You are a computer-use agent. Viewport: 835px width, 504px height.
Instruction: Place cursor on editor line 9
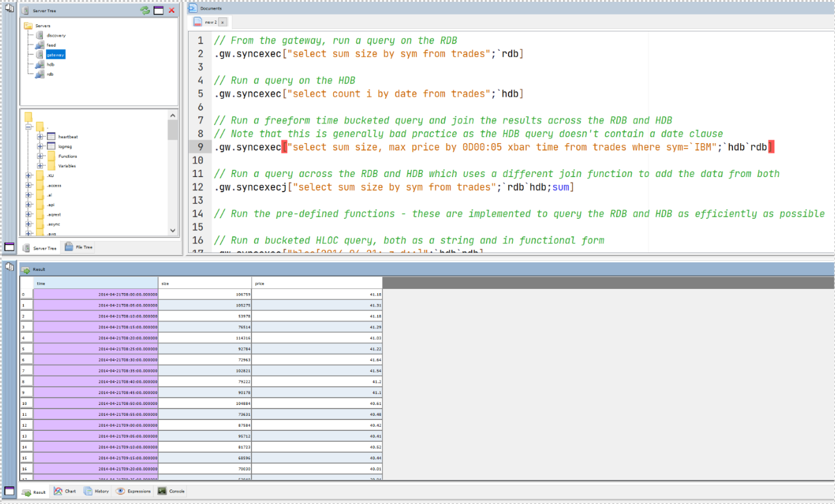tap(494, 147)
